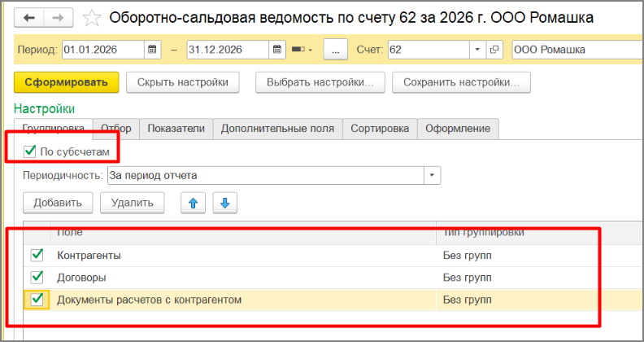Screen dimensions: 644x342
Task: Open calendar for period end date
Action: click(x=276, y=50)
